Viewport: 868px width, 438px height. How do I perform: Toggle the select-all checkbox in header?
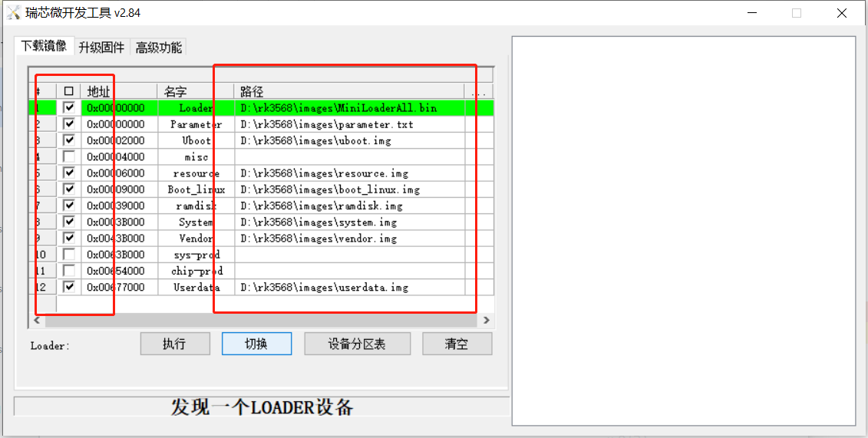tap(68, 91)
